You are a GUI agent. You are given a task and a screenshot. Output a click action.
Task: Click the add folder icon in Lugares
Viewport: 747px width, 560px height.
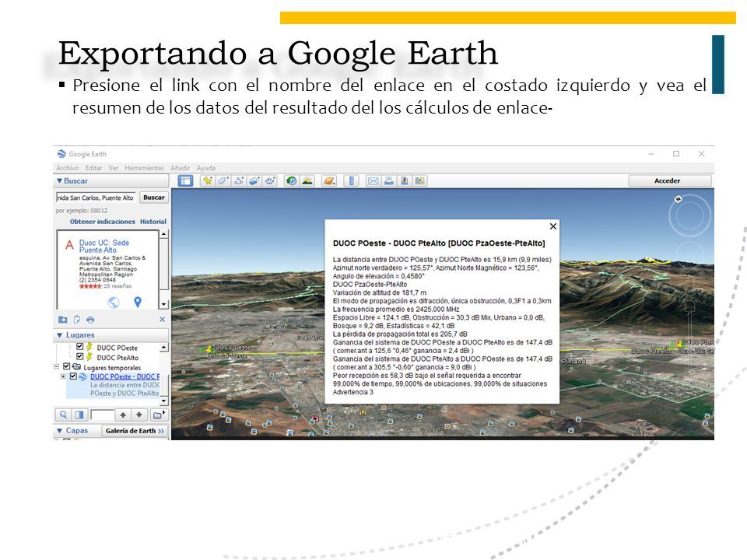pos(158,415)
